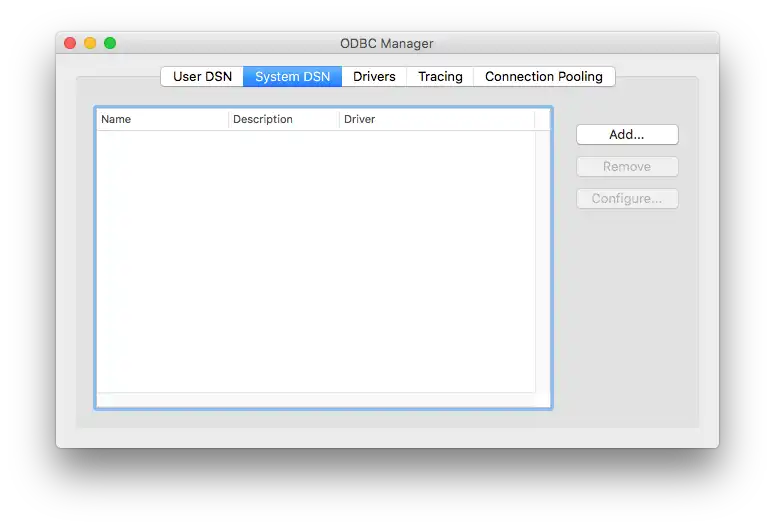Click the disabled Configure... button

click(x=627, y=199)
